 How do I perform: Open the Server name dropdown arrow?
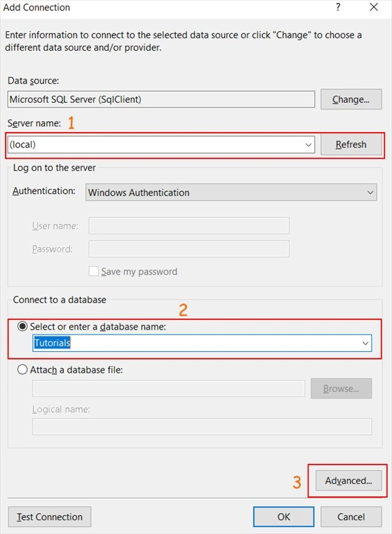[x=309, y=145]
